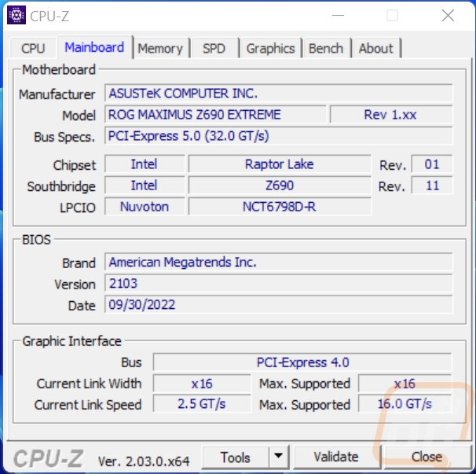Click the Graphic Interface Bus PCI-Express 4.0 field
Screen dimensions: 476x474
click(x=302, y=362)
